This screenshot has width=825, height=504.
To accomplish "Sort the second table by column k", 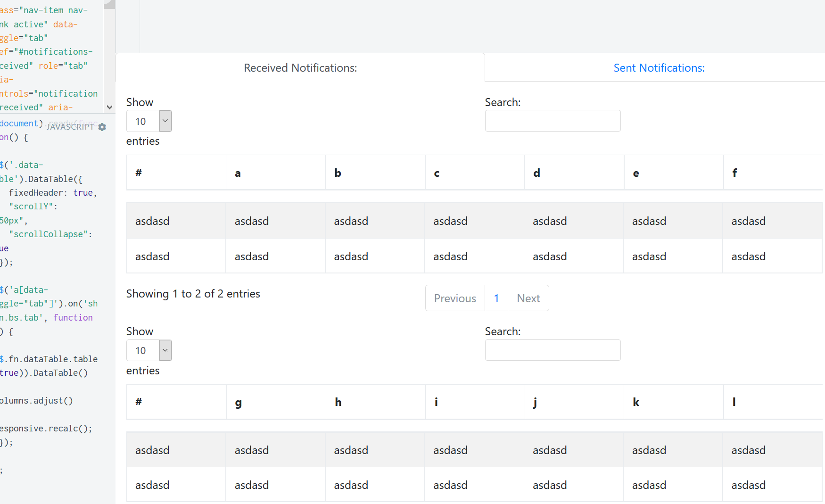I will tap(673, 402).
